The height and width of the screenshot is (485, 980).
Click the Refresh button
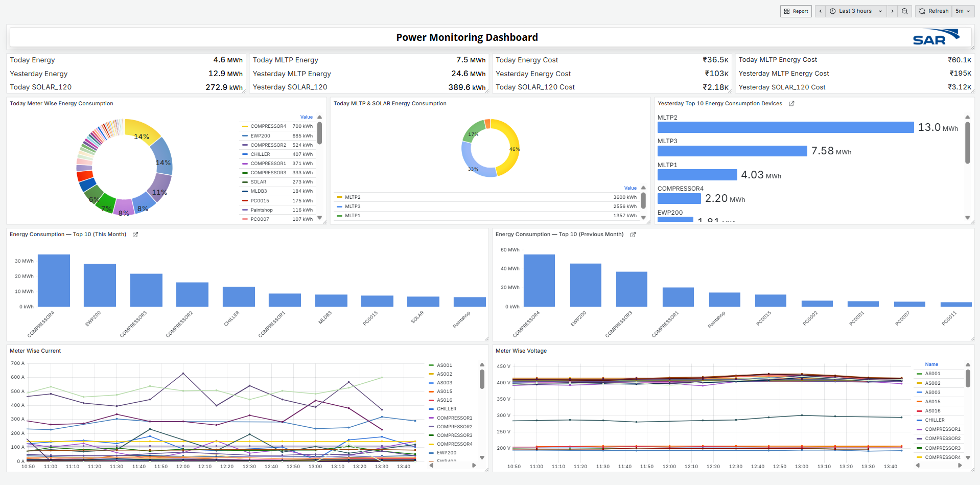(934, 11)
